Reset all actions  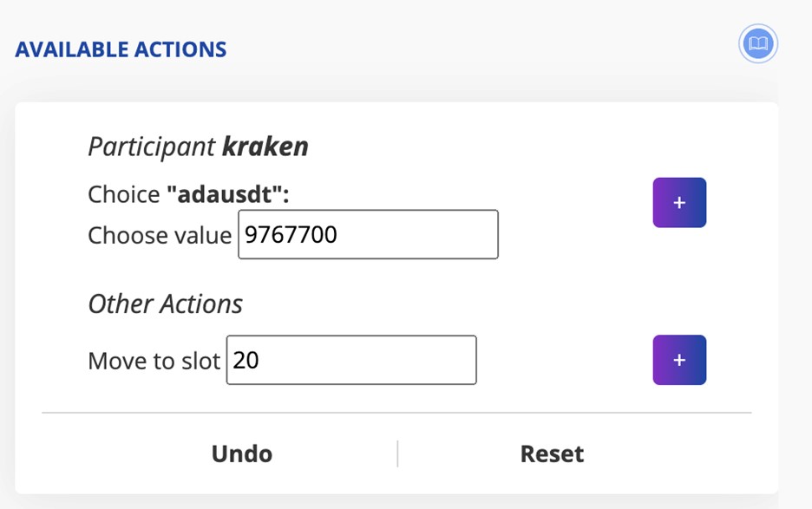pyautogui.click(x=552, y=454)
